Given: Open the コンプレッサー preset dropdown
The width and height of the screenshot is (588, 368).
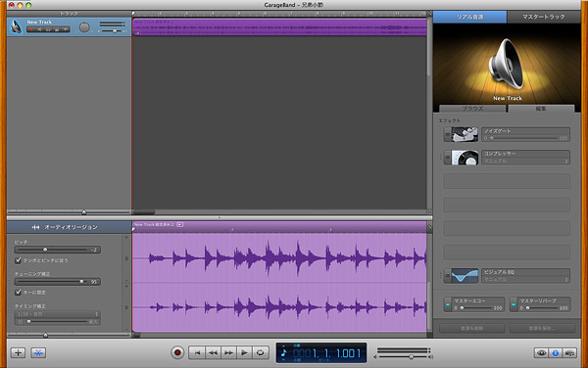Looking at the screenshot, I should click(x=525, y=161).
